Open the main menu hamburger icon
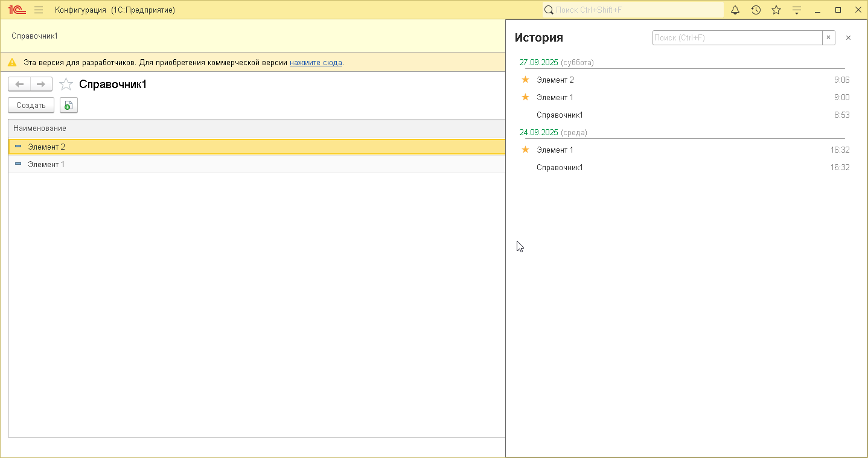 coord(39,10)
